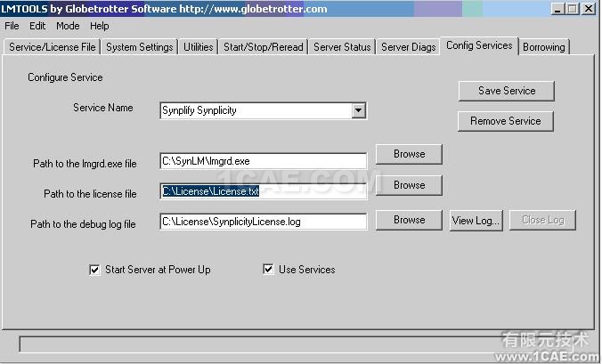Click the debug log file path field

coord(263,222)
